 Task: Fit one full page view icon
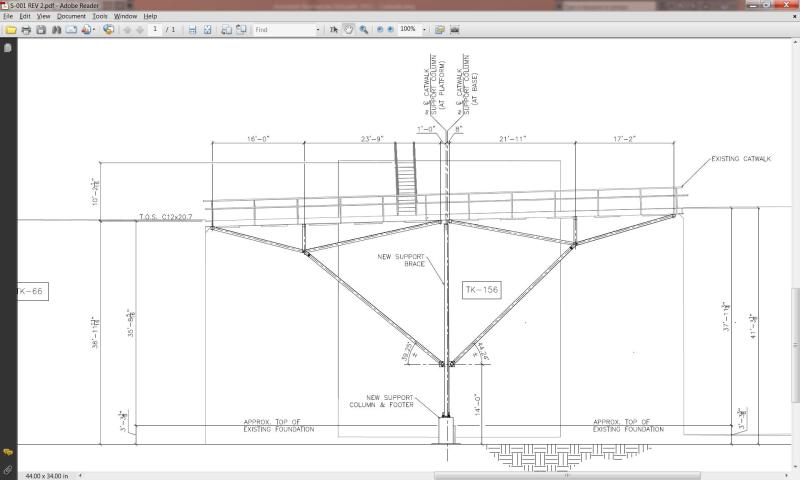(x=208, y=30)
